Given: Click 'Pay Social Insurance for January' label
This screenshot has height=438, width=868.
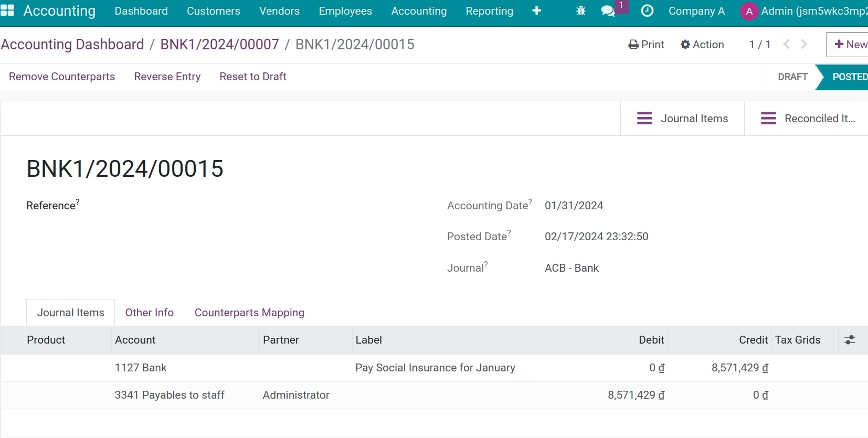Looking at the screenshot, I should coord(435,368).
